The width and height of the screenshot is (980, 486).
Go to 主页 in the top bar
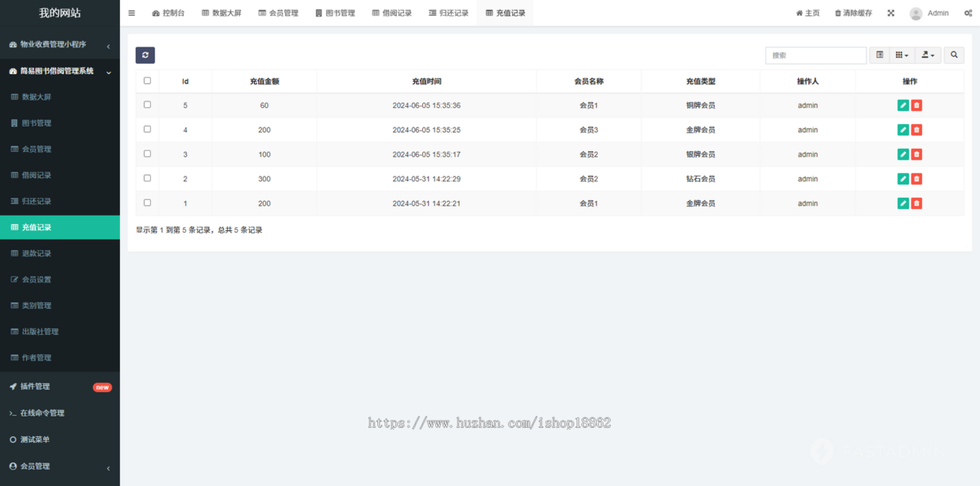click(808, 12)
